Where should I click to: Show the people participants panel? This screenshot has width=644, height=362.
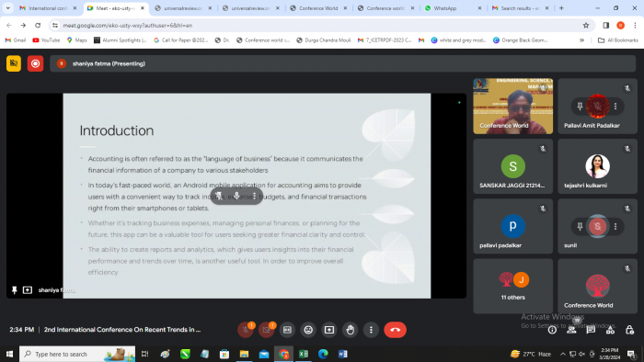pyautogui.click(x=571, y=330)
